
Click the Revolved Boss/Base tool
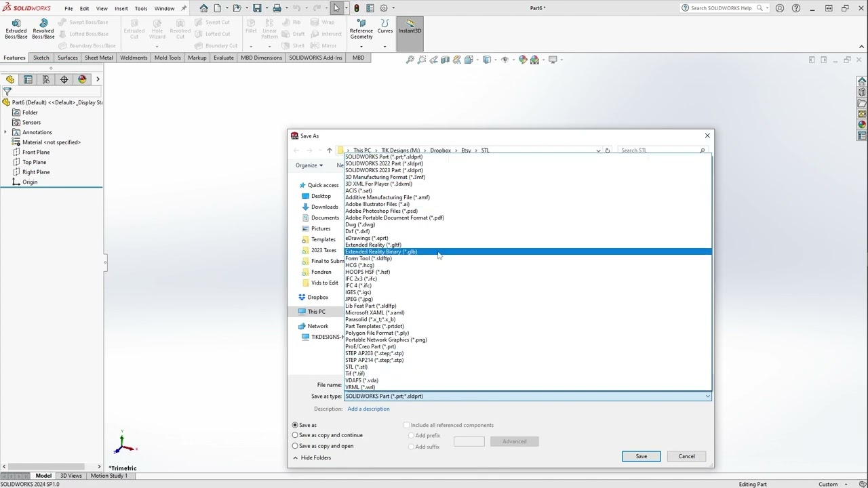pos(43,29)
